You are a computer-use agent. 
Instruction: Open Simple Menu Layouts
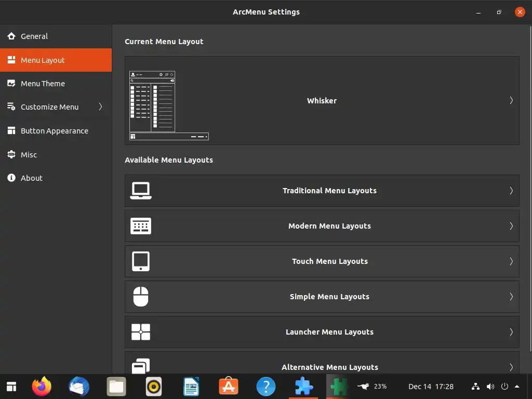tap(322, 297)
